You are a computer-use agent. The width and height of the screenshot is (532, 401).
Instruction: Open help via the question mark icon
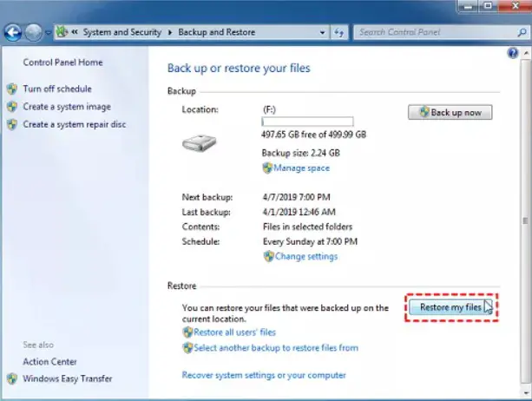(x=513, y=53)
